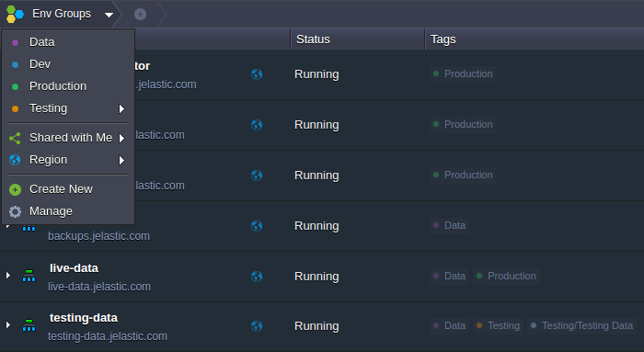Screen dimensions: 644x352
Task: Click the Region globe icon in menu
Action: coord(15,160)
